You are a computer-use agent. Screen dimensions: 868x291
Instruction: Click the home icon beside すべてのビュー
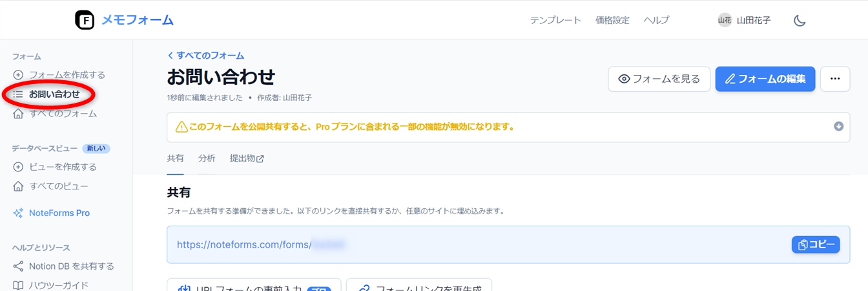(18, 186)
